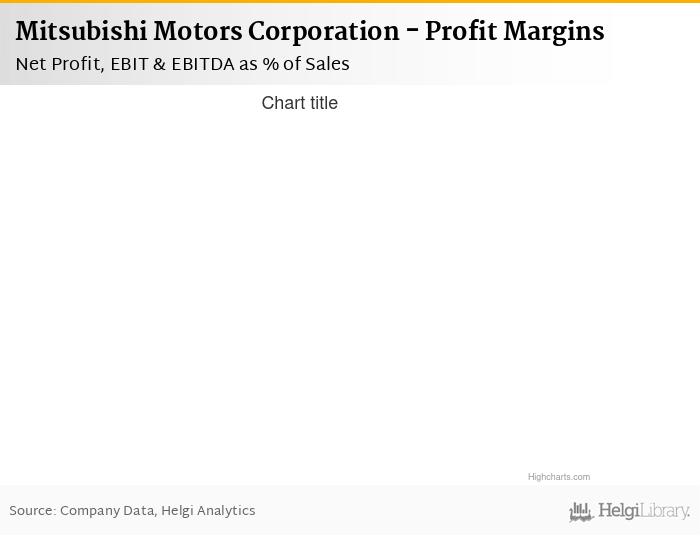Click 'Mitsubishi Motors Corporation' in the heading
The image size is (700, 535).
tap(207, 32)
